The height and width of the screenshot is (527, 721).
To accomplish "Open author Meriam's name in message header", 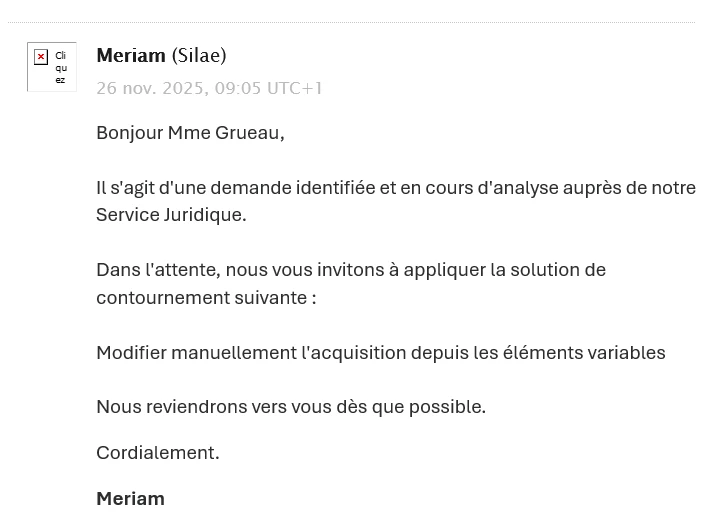I will [x=130, y=55].
